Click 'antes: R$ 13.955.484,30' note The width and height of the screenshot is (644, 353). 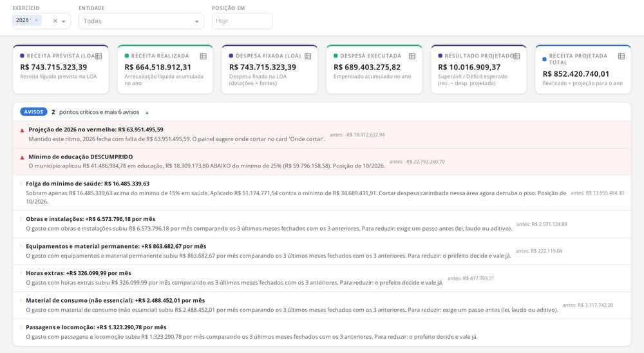click(597, 193)
